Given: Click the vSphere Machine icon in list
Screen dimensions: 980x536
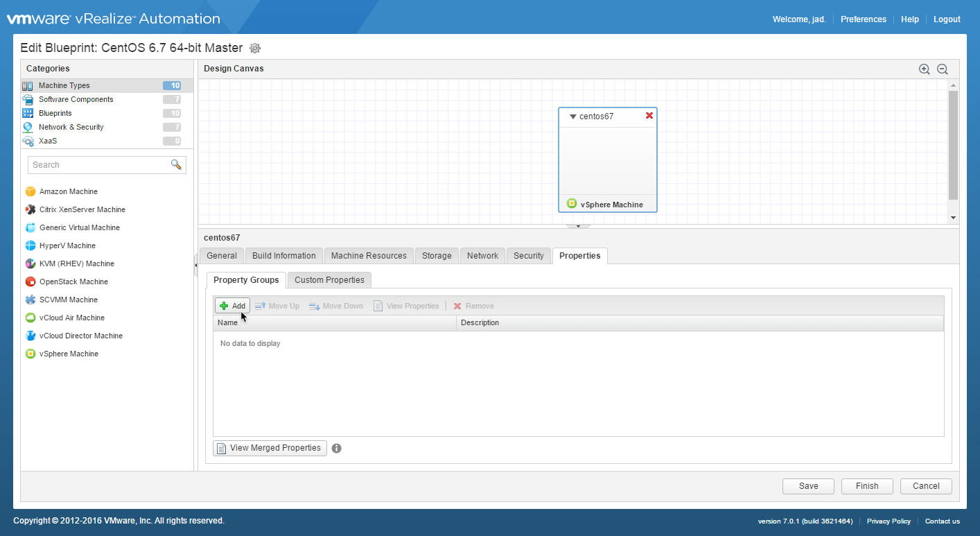Looking at the screenshot, I should point(30,354).
